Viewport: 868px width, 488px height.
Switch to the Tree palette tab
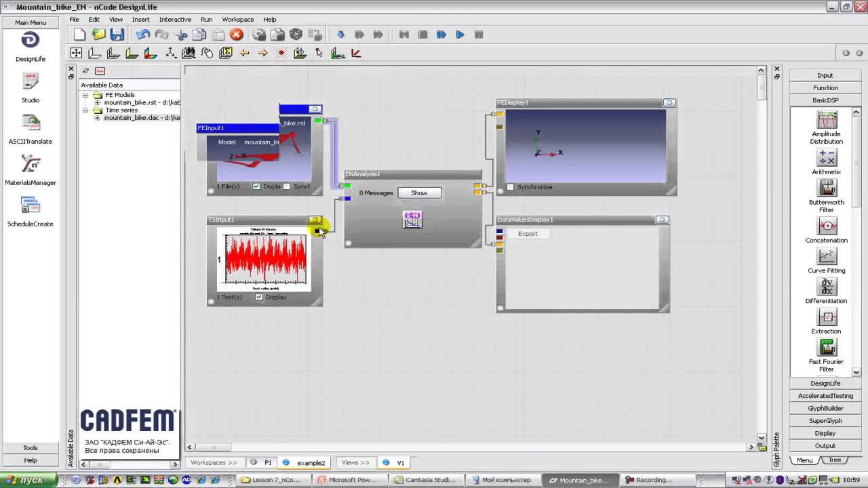pos(835,460)
